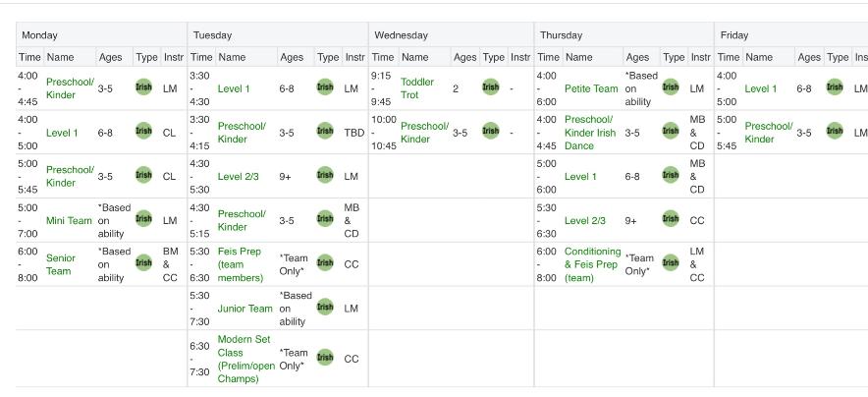Open Tuesday's Level 2/3 class link
The image size is (868, 397).
pos(238,177)
